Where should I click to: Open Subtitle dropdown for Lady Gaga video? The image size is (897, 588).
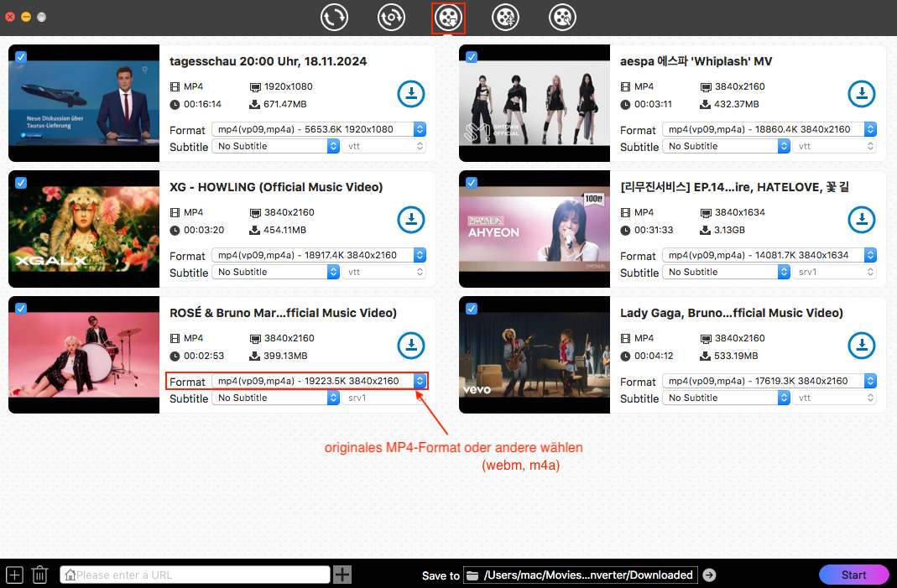[727, 398]
